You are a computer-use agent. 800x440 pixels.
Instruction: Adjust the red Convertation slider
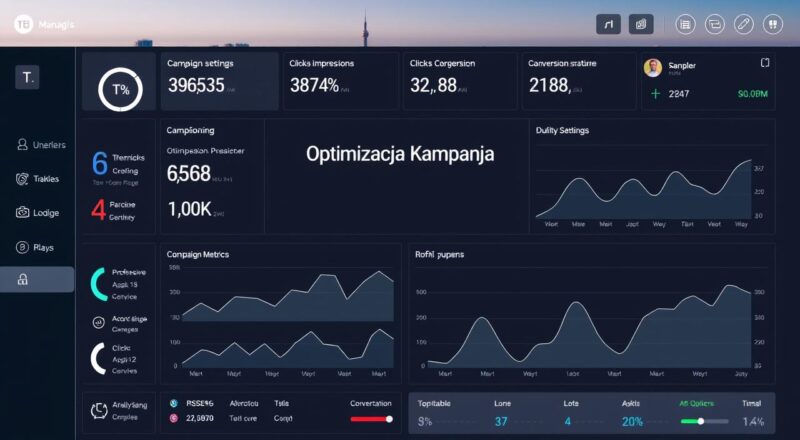(x=371, y=419)
